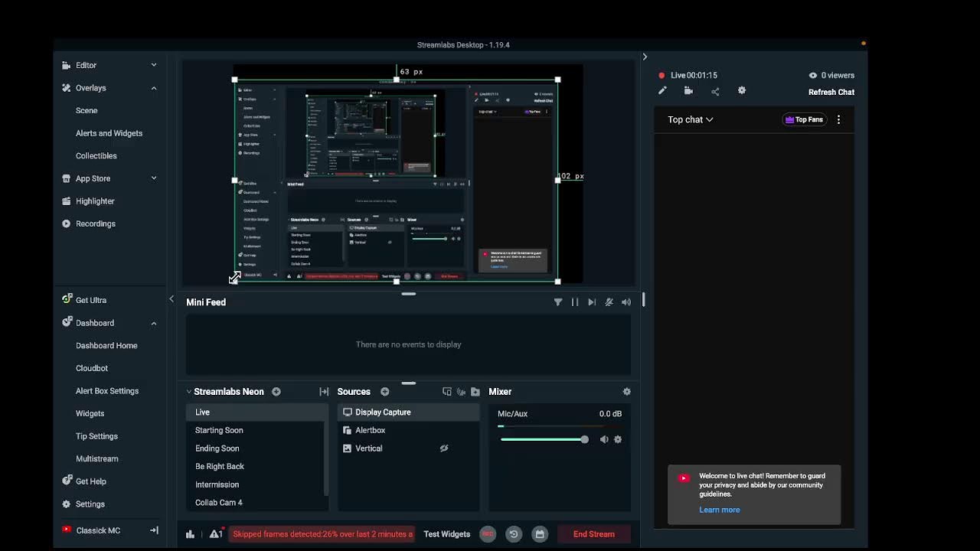Add a new source
Image resolution: width=980 pixels, height=551 pixels.
coord(385,392)
